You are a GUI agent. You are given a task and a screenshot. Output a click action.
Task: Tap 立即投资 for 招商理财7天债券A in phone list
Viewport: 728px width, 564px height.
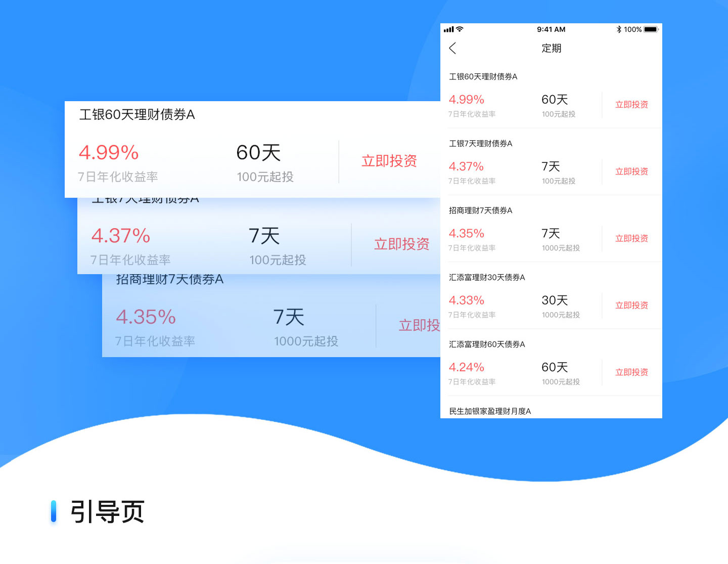click(631, 238)
